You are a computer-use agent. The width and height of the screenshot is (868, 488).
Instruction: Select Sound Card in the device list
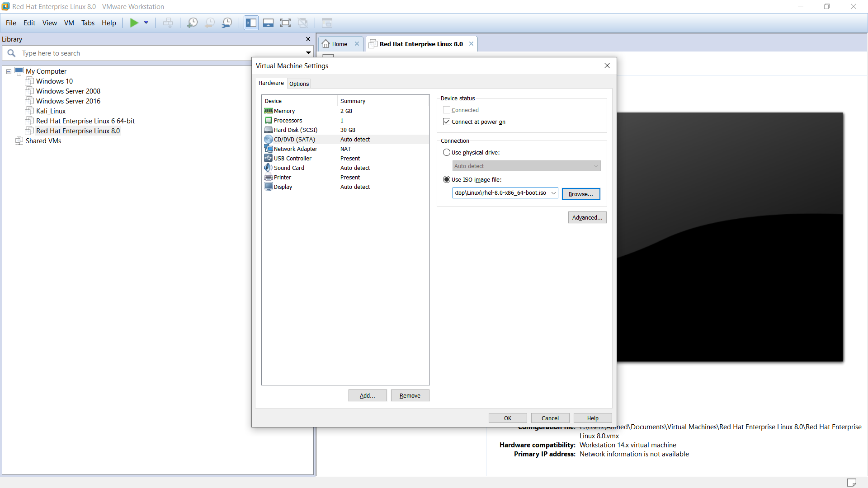(x=289, y=168)
